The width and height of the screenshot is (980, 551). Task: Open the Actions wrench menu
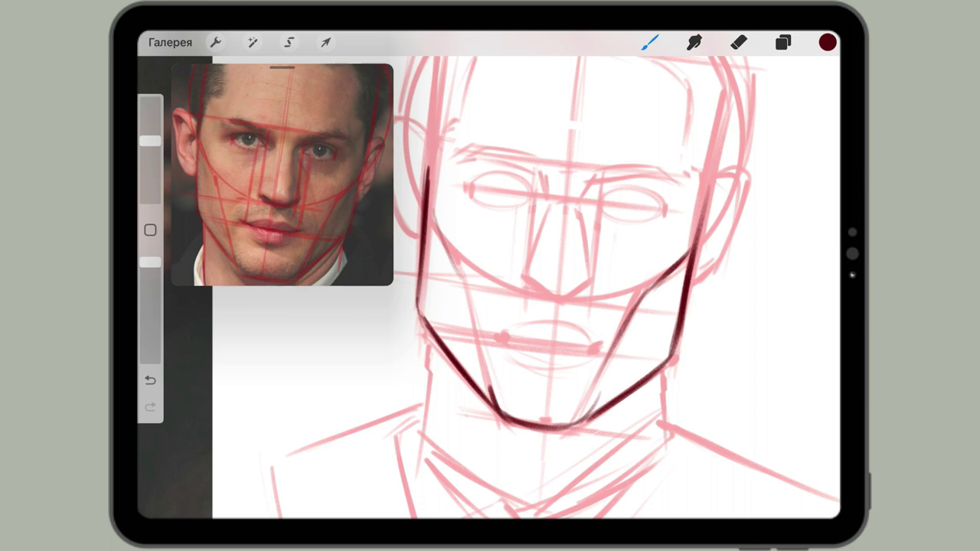(x=216, y=43)
